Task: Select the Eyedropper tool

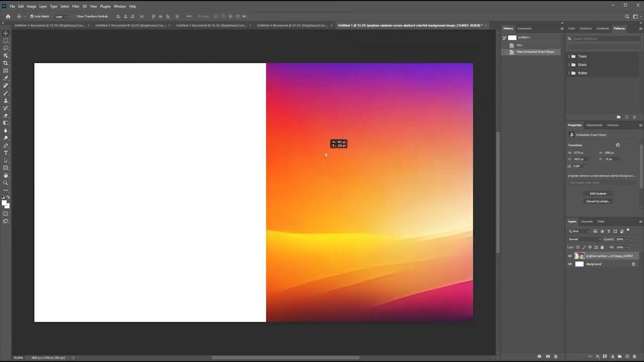Action: (x=6, y=78)
